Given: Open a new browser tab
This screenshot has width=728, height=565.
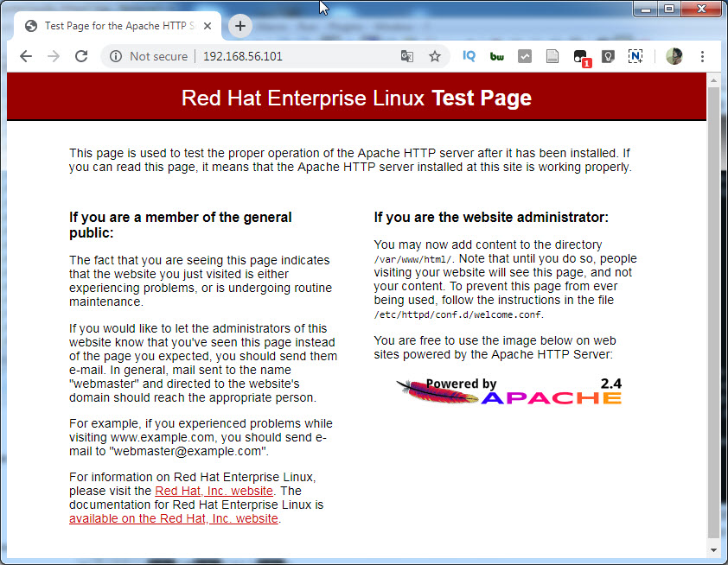Looking at the screenshot, I should [x=239, y=26].
